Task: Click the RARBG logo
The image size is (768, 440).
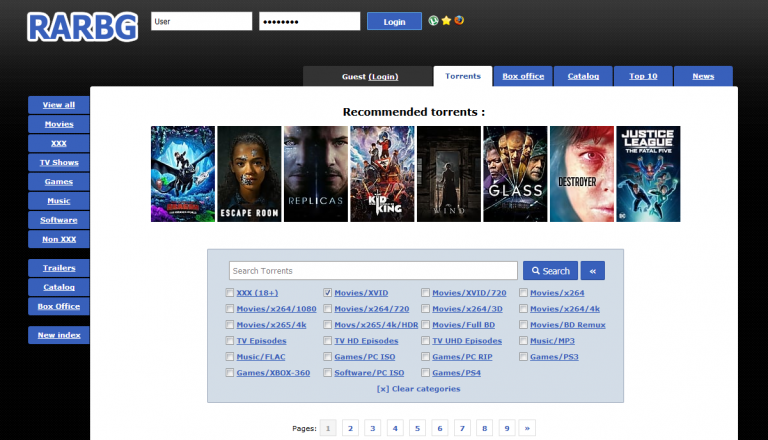Action: 82,26
